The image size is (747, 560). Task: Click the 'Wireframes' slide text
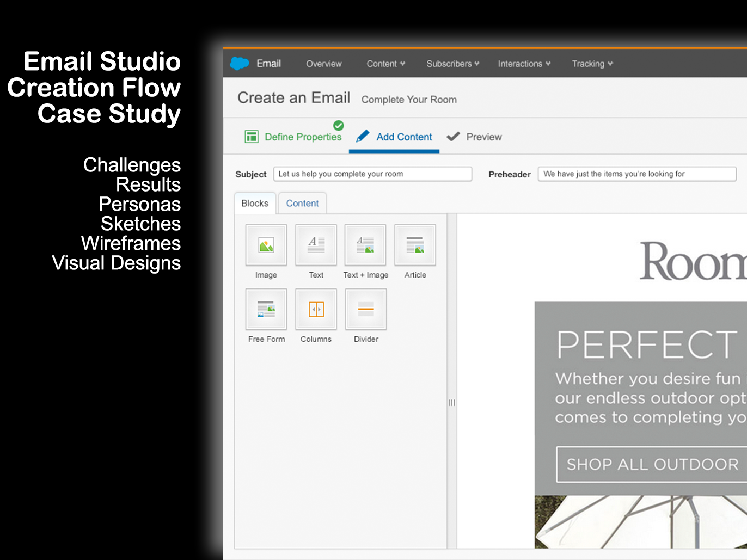[131, 243]
